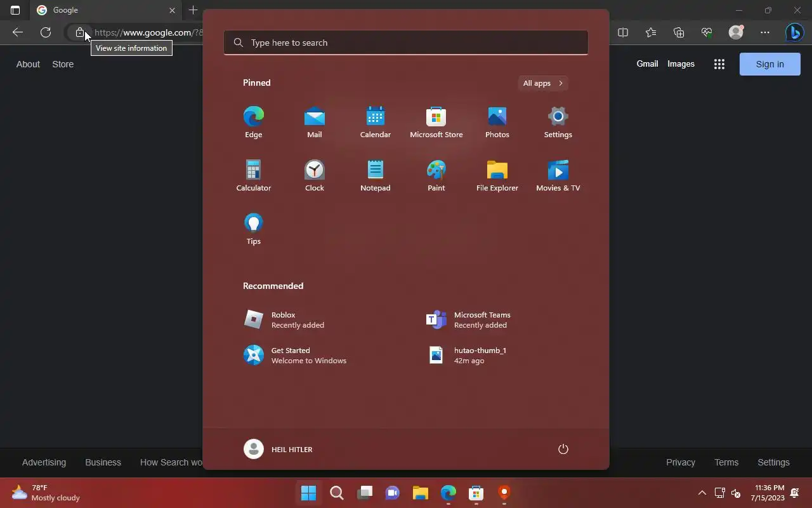View site information lock icon
Screen dimensions: 812x508
pyautogui.click(x=79, y=32)
